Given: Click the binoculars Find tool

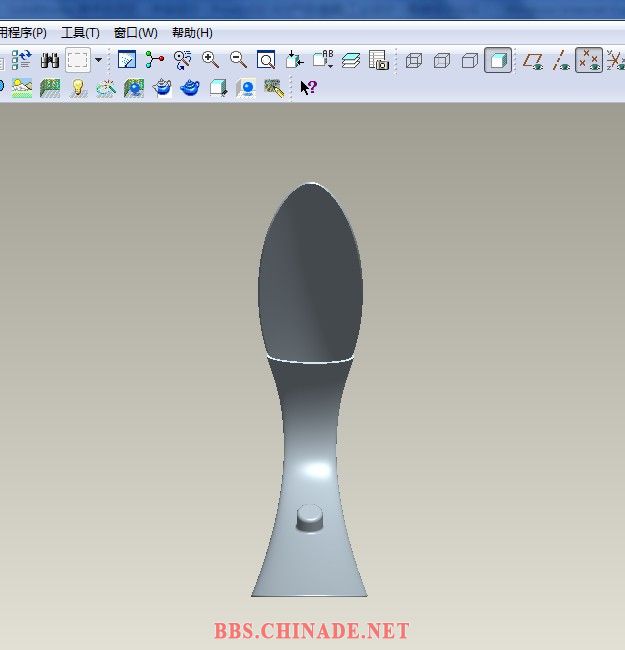Looking at the screenshot, I should [x=49, y=60].
